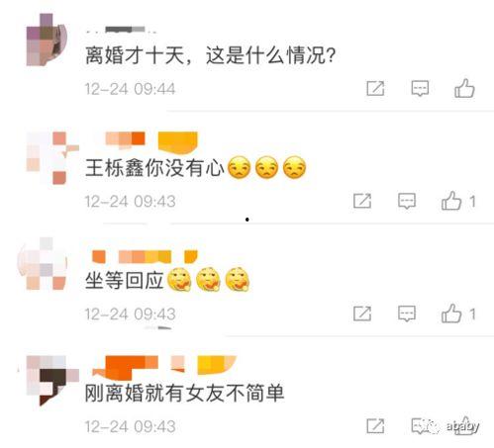
Task: Share the comment "王栎鑫你没有心"
Action: tap(362, 201)
